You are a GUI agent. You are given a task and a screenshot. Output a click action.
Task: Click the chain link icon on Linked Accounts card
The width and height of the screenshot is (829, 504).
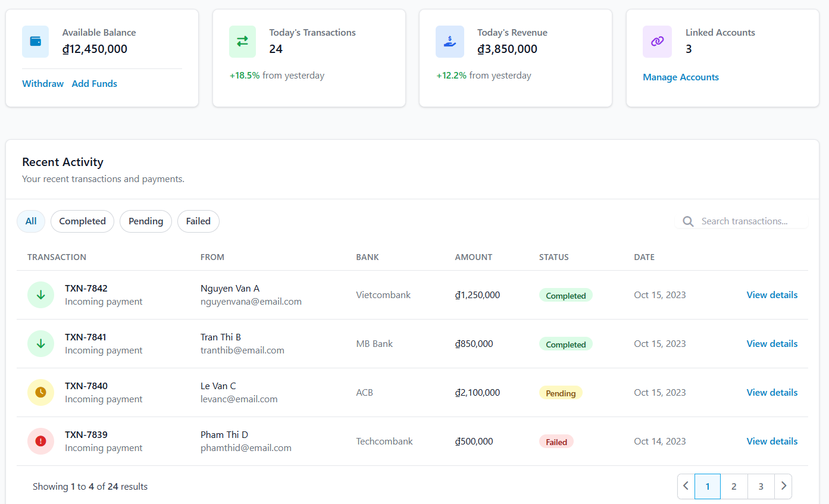tap(656, 42)
